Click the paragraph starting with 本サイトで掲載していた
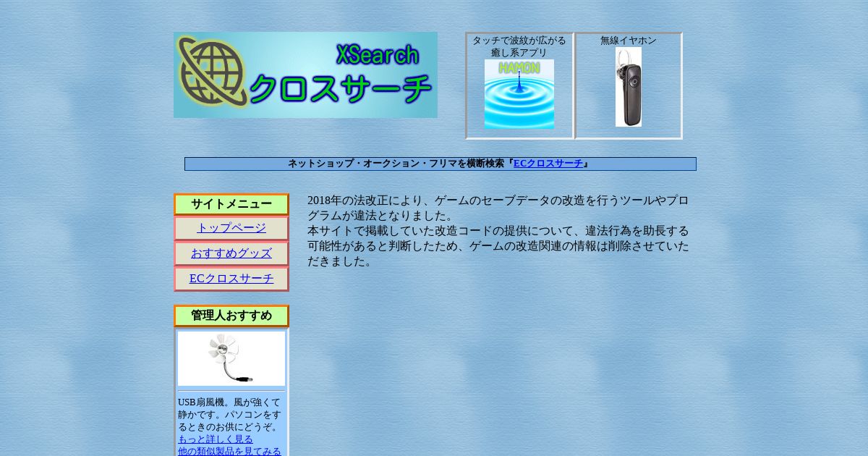868x456 pixels. [x=498, y=246]
